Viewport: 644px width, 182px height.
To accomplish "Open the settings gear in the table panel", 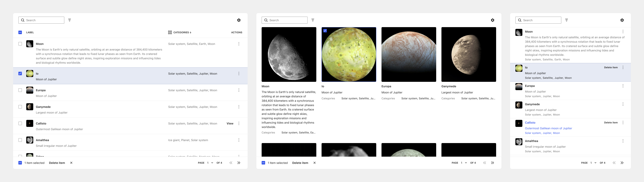I will pyautogui.click(x=239, y=20).
